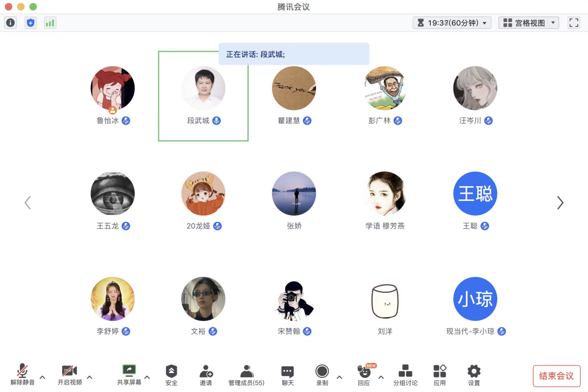Go to next page with right arrow
This screenshot has height=392, width=588.
click(x=560, y=203)
